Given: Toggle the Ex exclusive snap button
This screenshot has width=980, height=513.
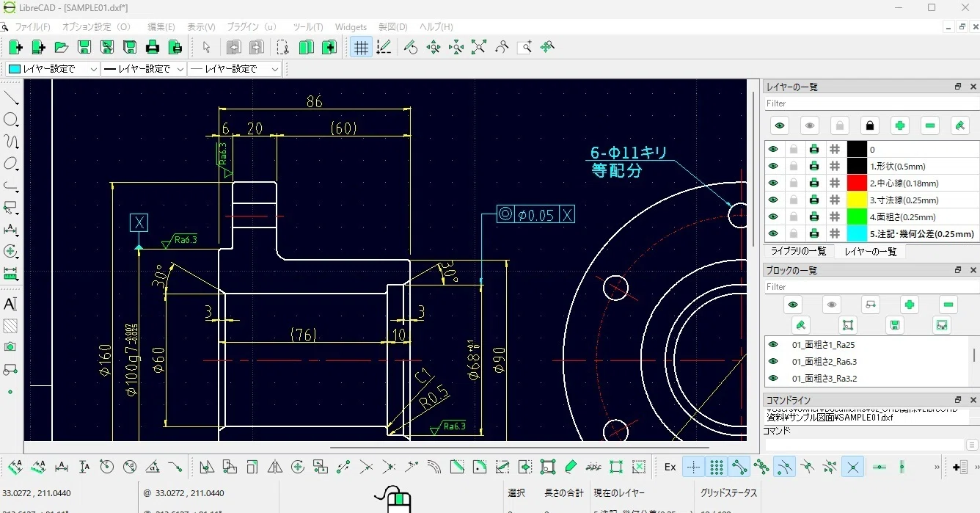Looking at the screenshot, I should tap(670, 467).
